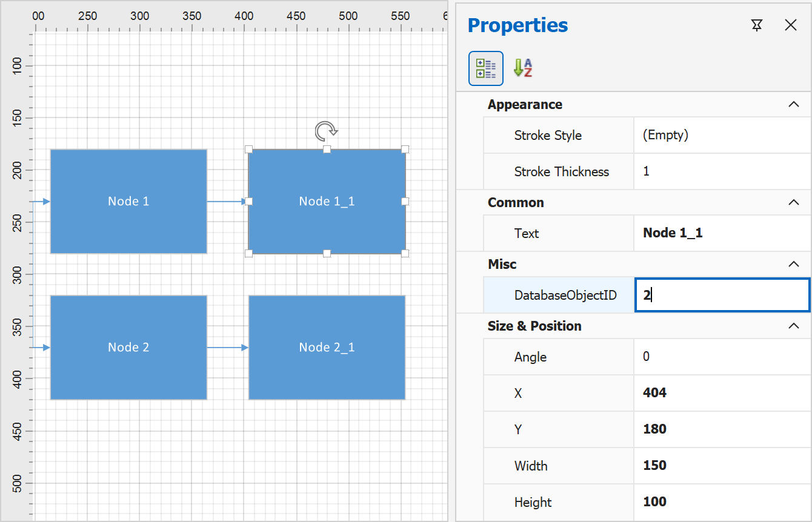Close the Properties panel

click(790, 25)
